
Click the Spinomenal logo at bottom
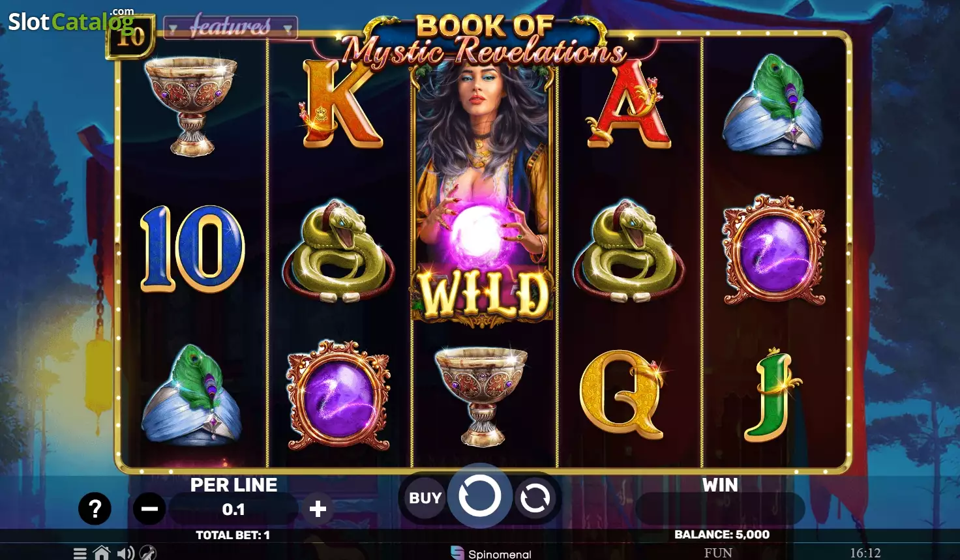(491, 553)
